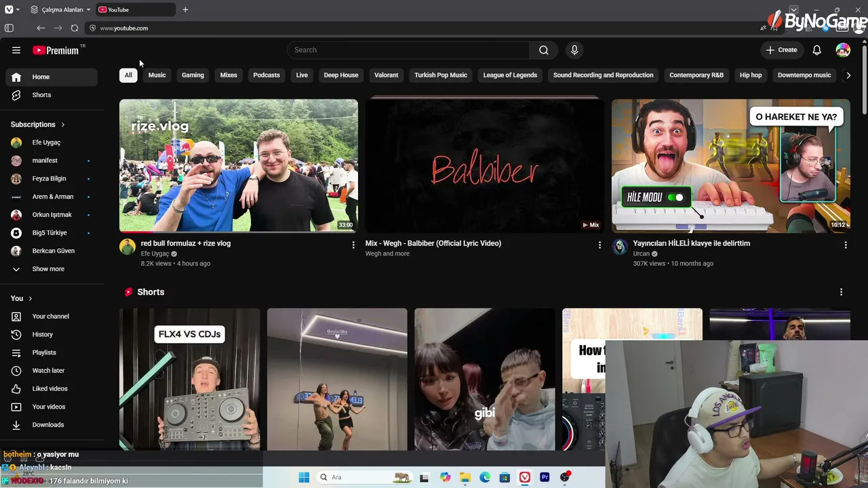Select the Music filter chip
Screen dimensions: 868x488
tap(157, 75)
